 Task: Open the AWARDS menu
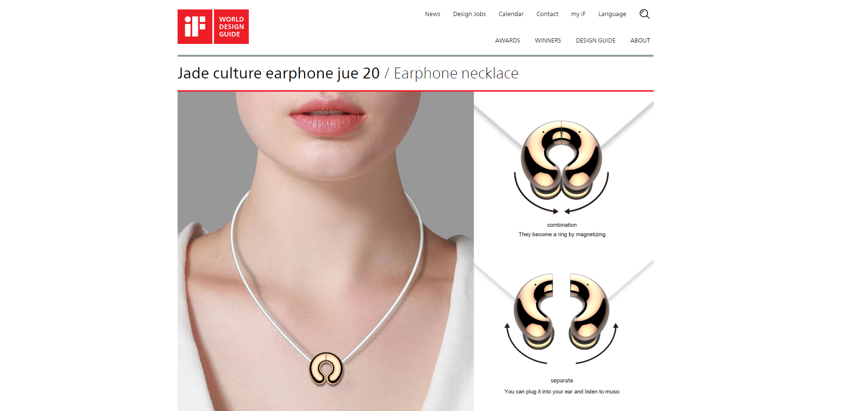point(508,41)
